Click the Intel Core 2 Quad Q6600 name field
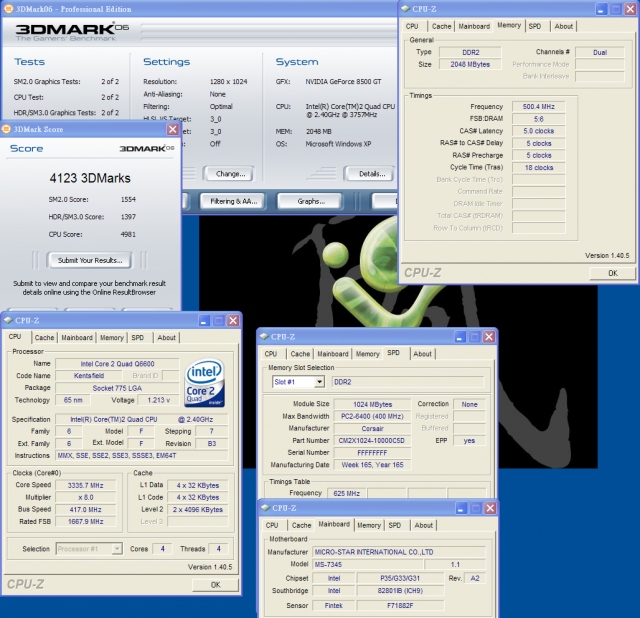This screenshot has height=618, width=640. [x=117, y=364]
